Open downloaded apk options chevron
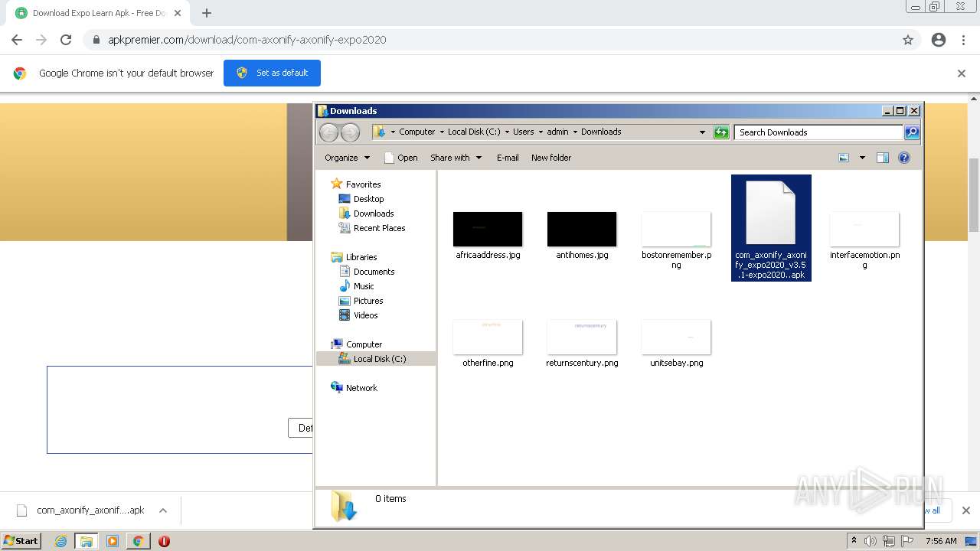The width and height of the screenshot is (980, 551). click(x=162, y=510)
